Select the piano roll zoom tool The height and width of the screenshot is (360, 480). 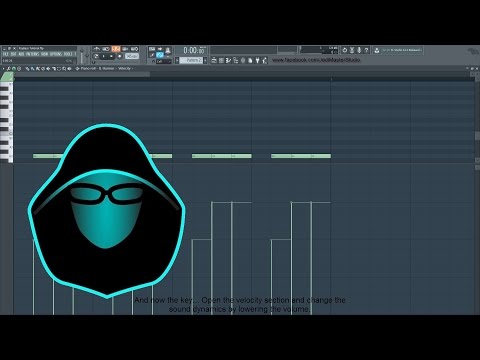click(x=64, y=69)
